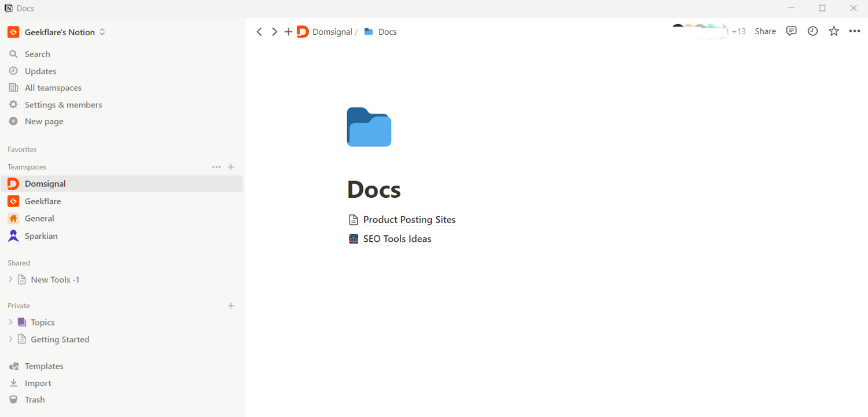868x417 pixels.
Task: Open Updates in the sidebar
Action: tap(41, 71)
